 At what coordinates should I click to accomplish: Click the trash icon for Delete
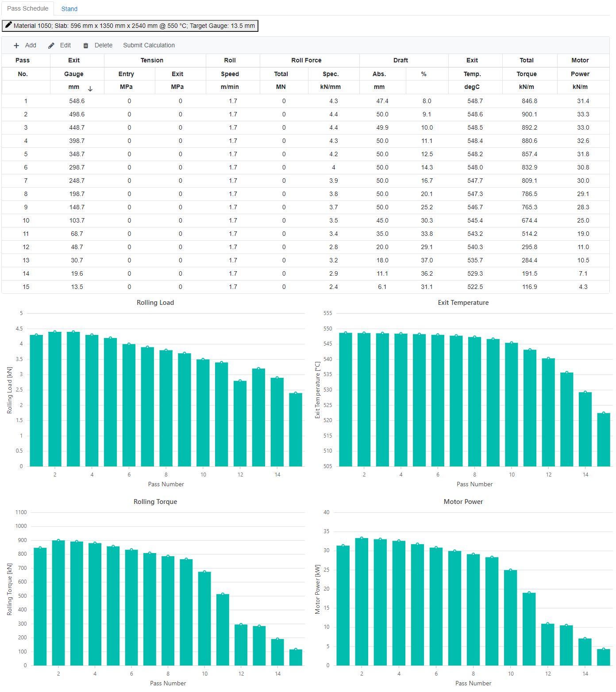click(86, 46)
